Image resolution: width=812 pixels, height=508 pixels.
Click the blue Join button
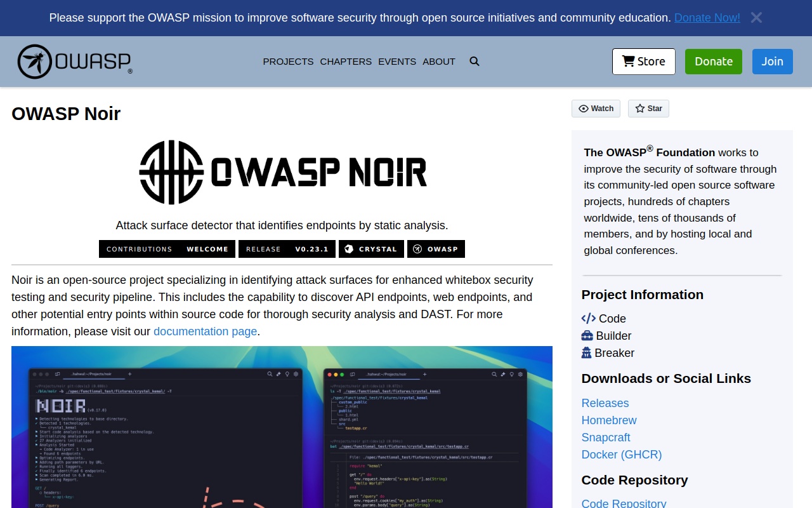pos(772,62)
